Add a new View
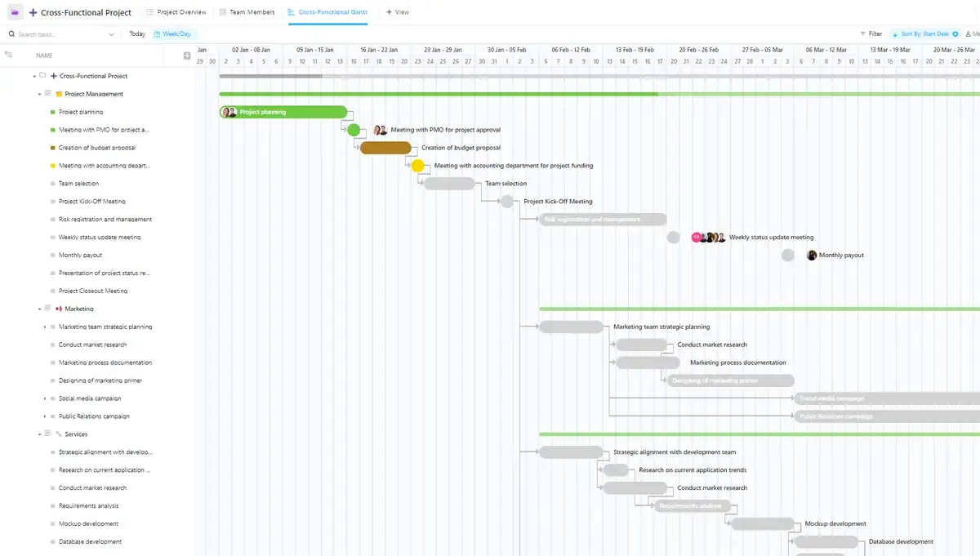 398,12
